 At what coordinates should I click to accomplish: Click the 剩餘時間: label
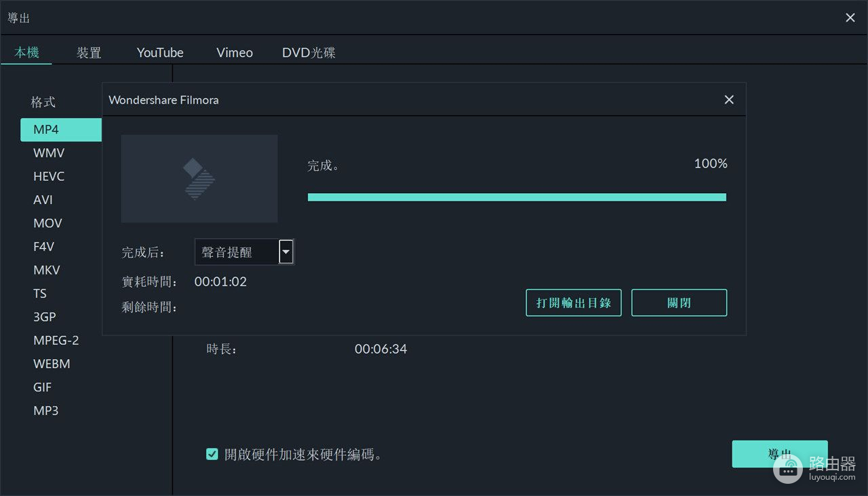pos(149,307)
